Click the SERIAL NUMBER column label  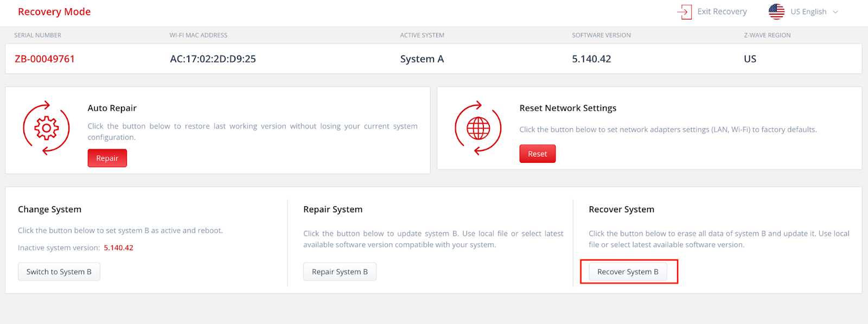[37, 35]
